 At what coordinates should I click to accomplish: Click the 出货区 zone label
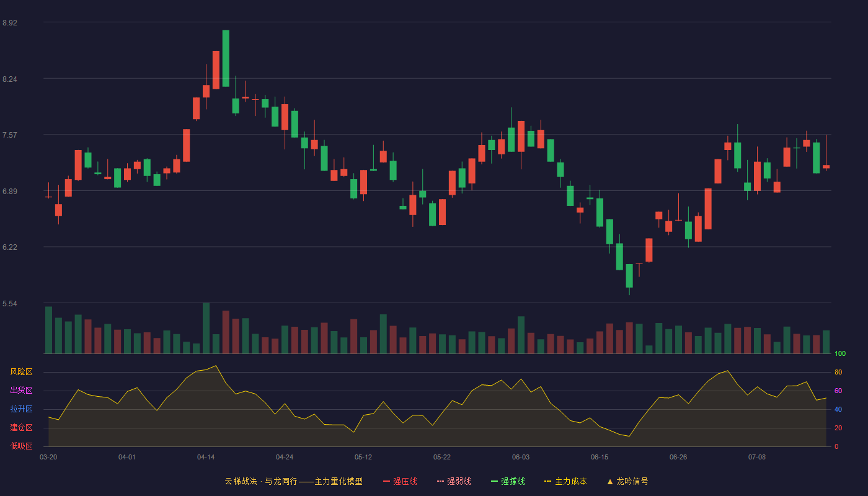point(21,391)
